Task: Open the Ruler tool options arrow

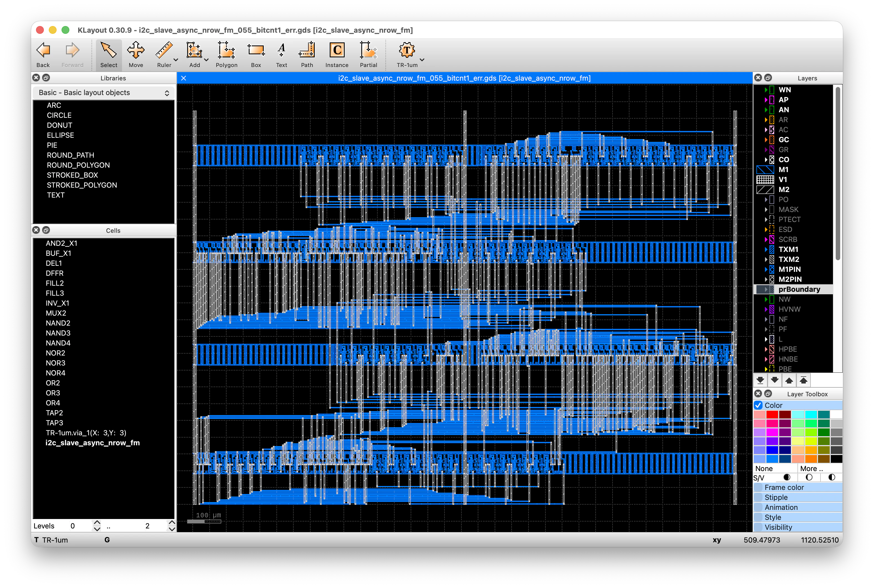Action: coord(176,60)
